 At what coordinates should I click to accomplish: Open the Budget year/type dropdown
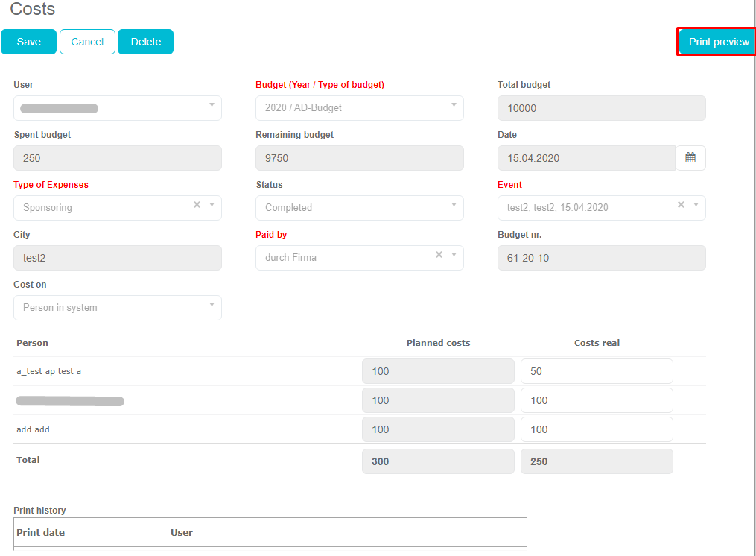point(454,105)
